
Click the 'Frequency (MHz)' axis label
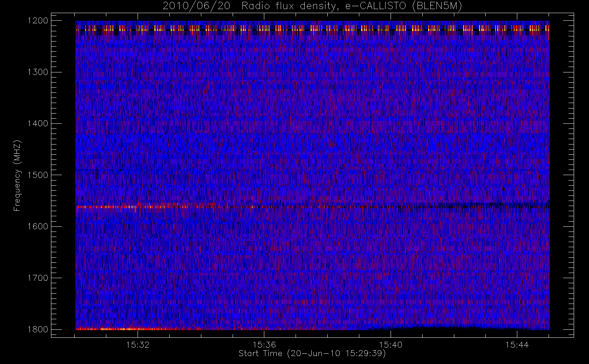point(17,175)
